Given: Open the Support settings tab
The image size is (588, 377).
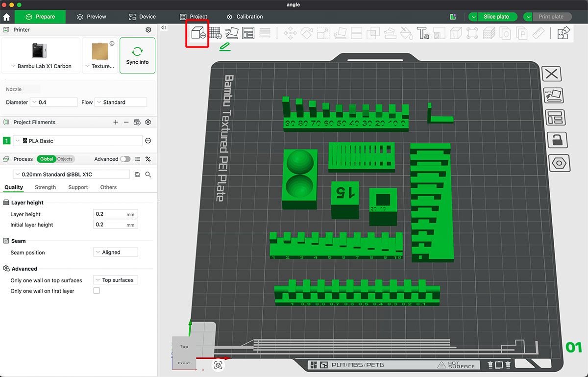Looking at the screenshot, I should [78, 187].
